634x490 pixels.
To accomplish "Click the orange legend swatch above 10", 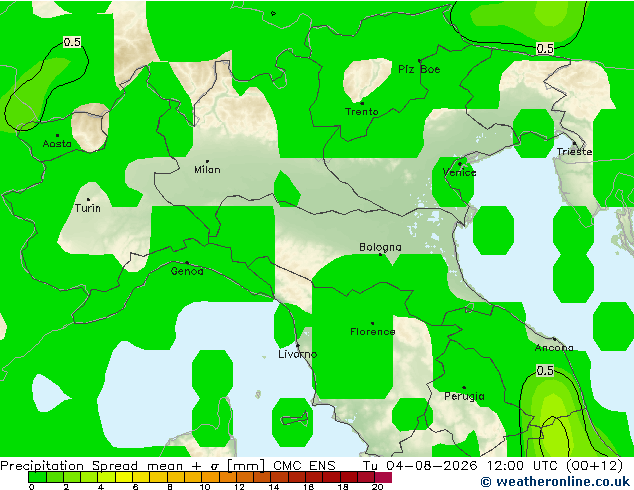I will click(211, 477).
